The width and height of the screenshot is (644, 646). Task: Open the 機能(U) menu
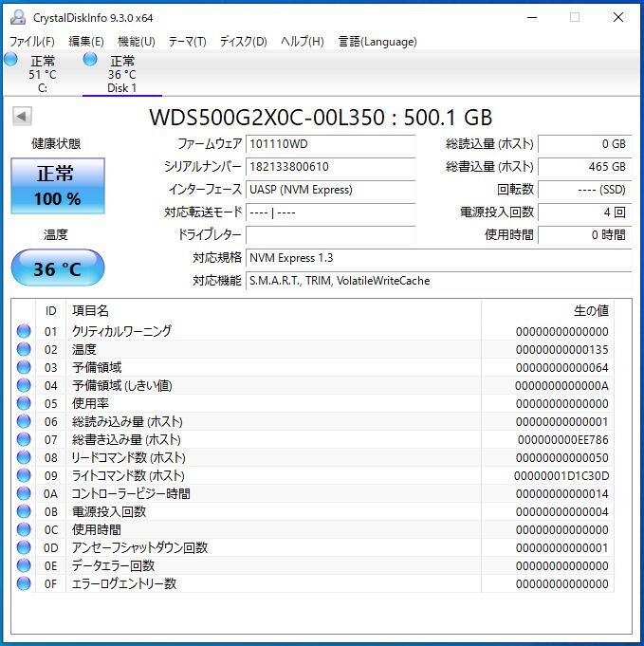click(137, 42)
